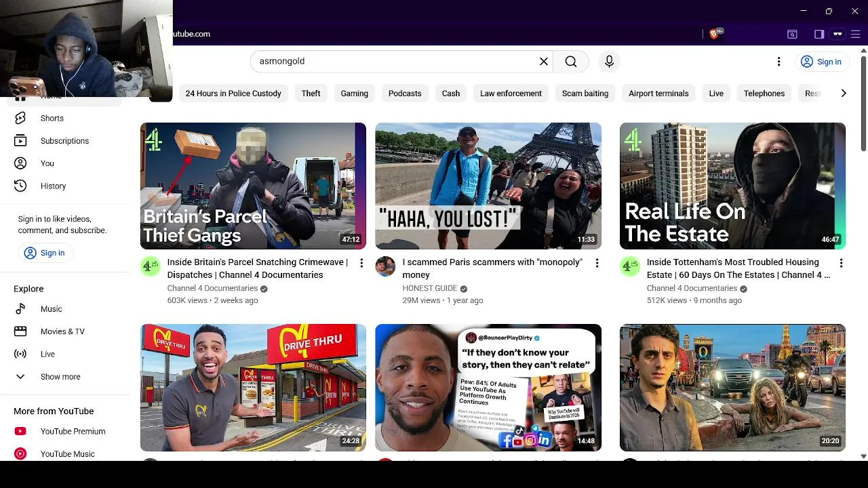Select the Live filter chip
This screenshot has height=488, width=868.
pyautogui.click(x=716, y=94)
